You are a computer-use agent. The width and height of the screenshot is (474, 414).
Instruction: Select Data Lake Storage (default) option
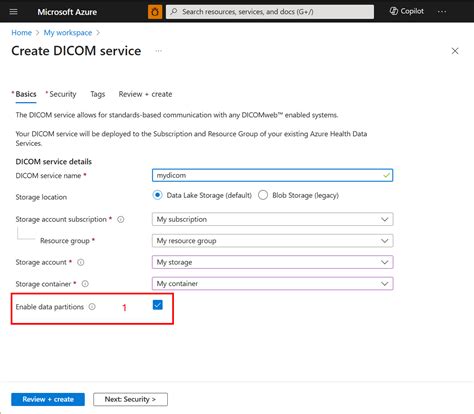[157, 195]
